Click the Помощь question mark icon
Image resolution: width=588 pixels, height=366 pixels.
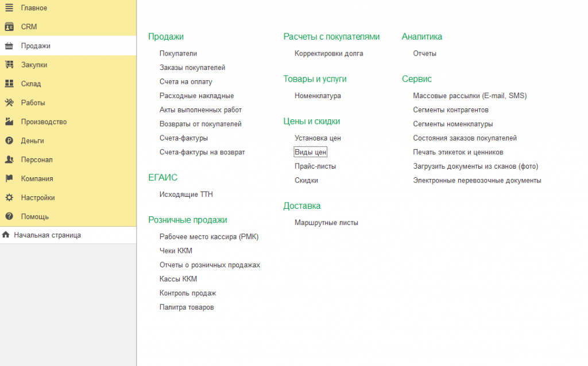pyautogui.click(x=9, y=216)
